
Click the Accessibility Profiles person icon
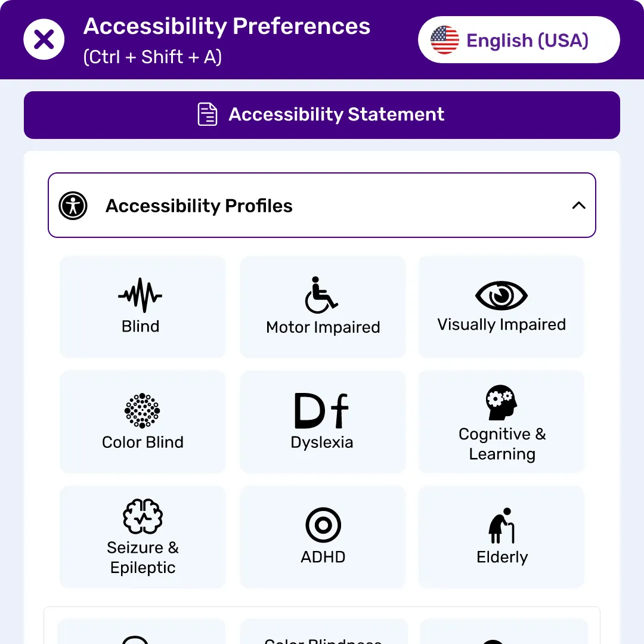click(x=73, y=205)
